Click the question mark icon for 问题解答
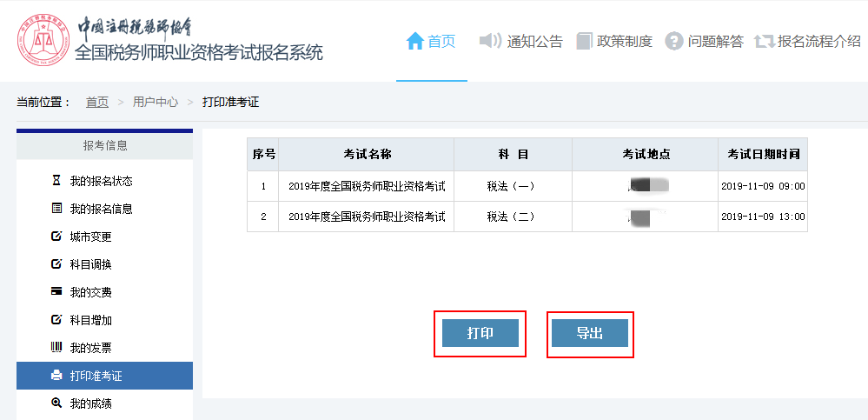The width and height of the screenshot is (868, 420). pos(673,41)
